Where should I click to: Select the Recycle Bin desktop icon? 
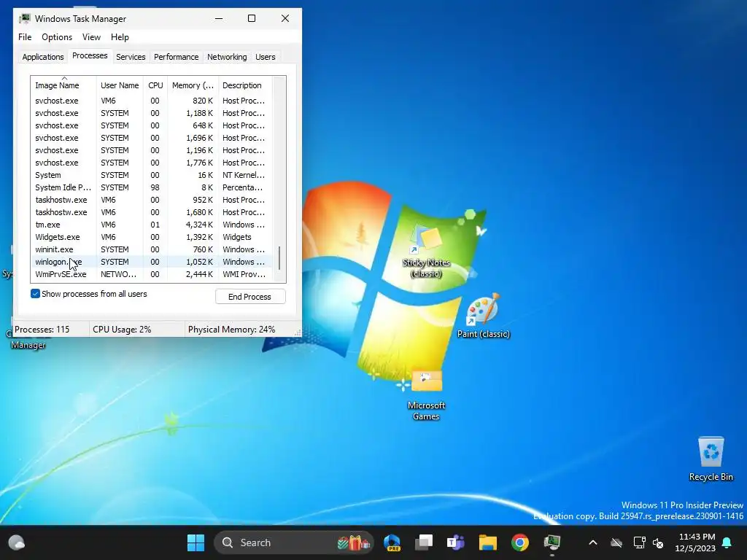711,459
